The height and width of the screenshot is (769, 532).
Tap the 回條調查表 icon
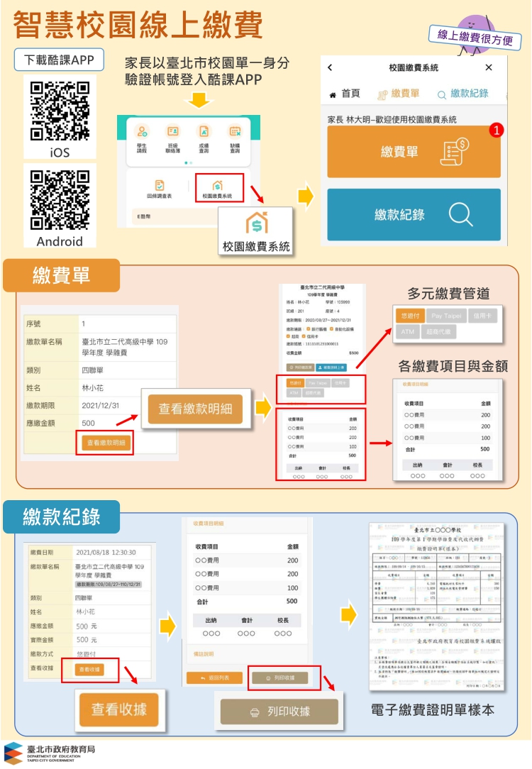point(160,186)
